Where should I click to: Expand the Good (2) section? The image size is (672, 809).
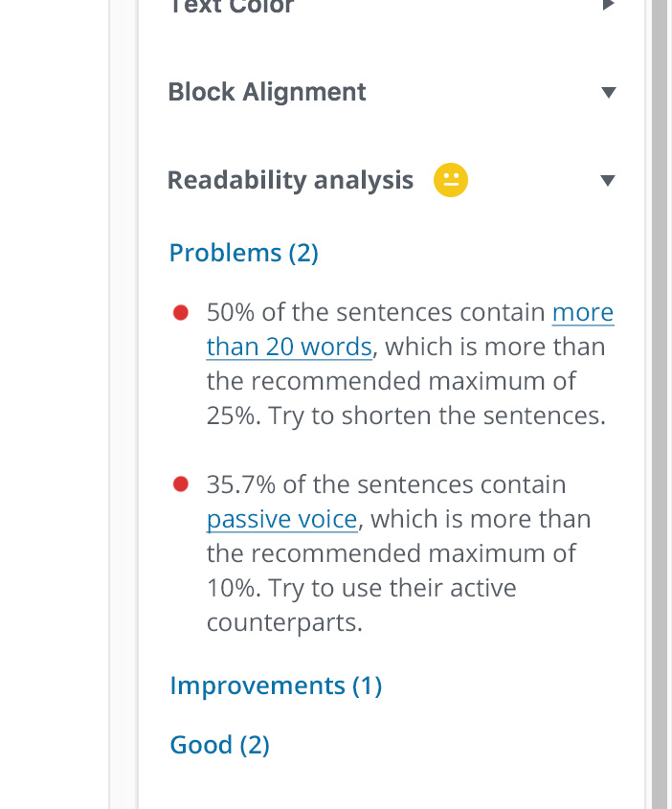click(x=219, y=745)
